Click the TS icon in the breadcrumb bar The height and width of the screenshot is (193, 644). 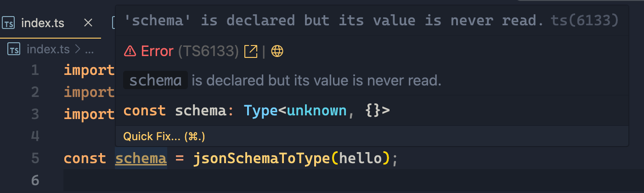tap(14, 49)
